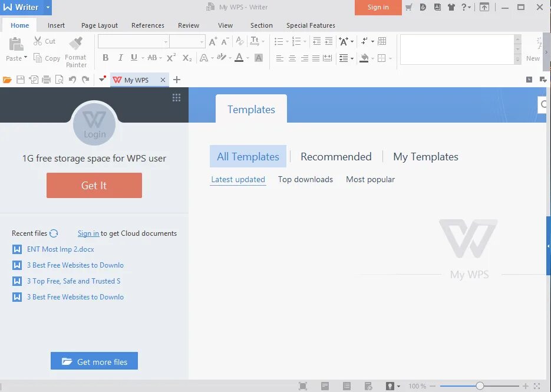Click the Decrease Indent icon
Image resolution: width=551 pixels, height=392 pixels.
click(x=316, y=41)
